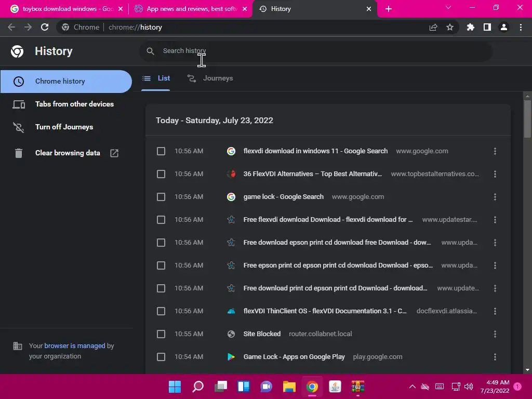Bookmark this tab with star icon

point(449,27)
